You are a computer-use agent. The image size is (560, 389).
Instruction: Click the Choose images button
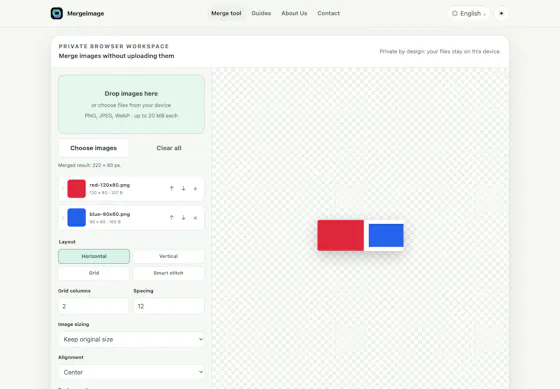[x=93, y=148]
